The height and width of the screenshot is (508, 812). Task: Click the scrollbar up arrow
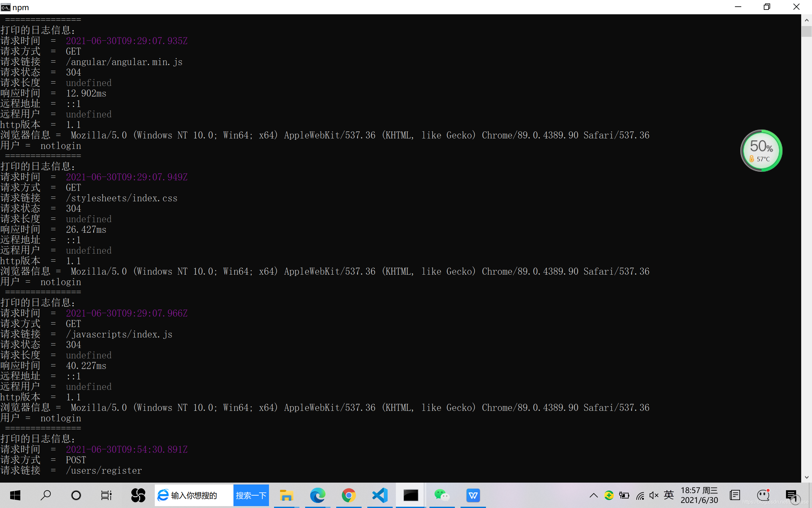point(807,20)
